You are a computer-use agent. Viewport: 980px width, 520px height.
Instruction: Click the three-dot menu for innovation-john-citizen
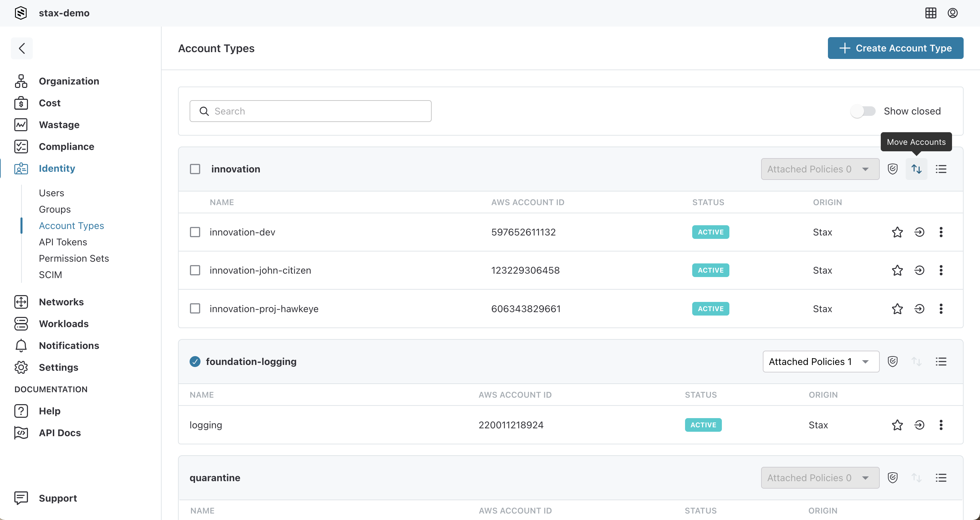click(x=941, y=271)
